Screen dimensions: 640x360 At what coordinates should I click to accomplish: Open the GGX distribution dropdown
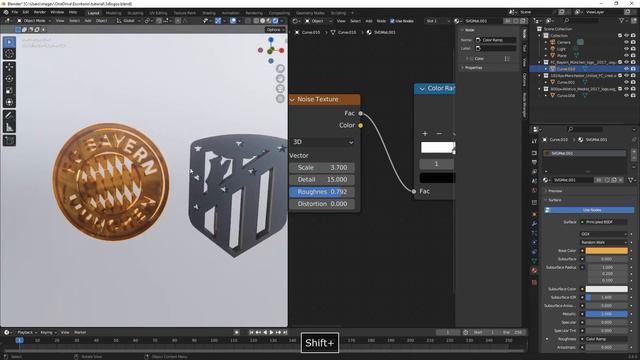coord(603,234)
